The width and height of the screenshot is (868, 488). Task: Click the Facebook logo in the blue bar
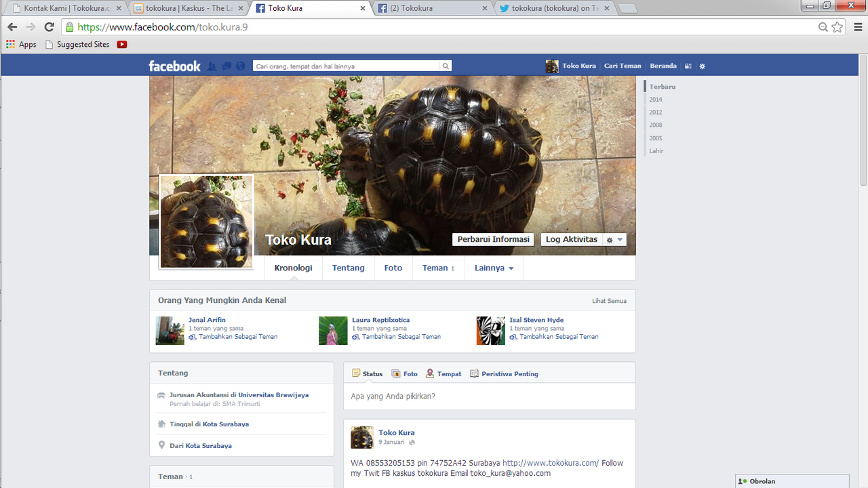[x=174, y=66]
